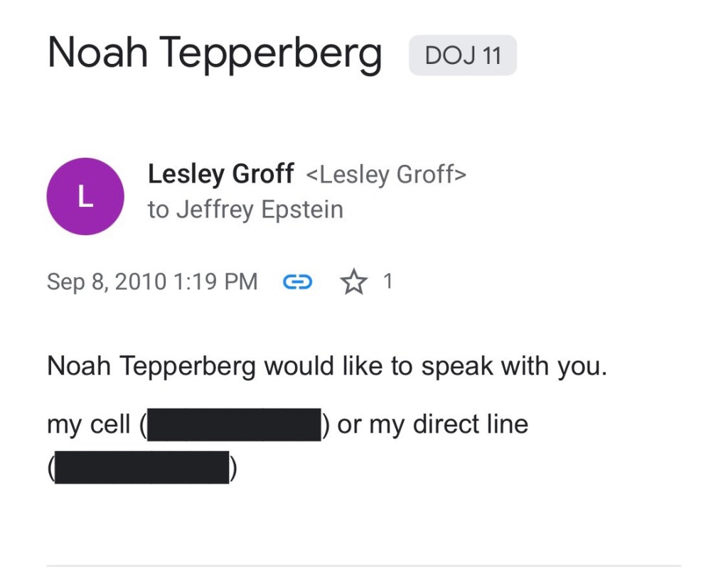Click the <Lesley Groff> sender address
This screenshot has height=572, width=728.
pyautogui.click(x=386, y=175)
